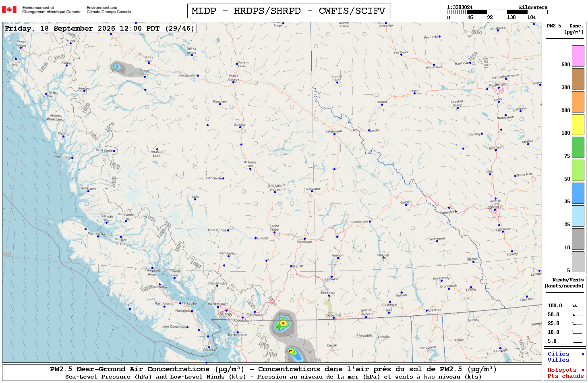Click the MLDP HRDPS CWFIS title box

(289, 11)
